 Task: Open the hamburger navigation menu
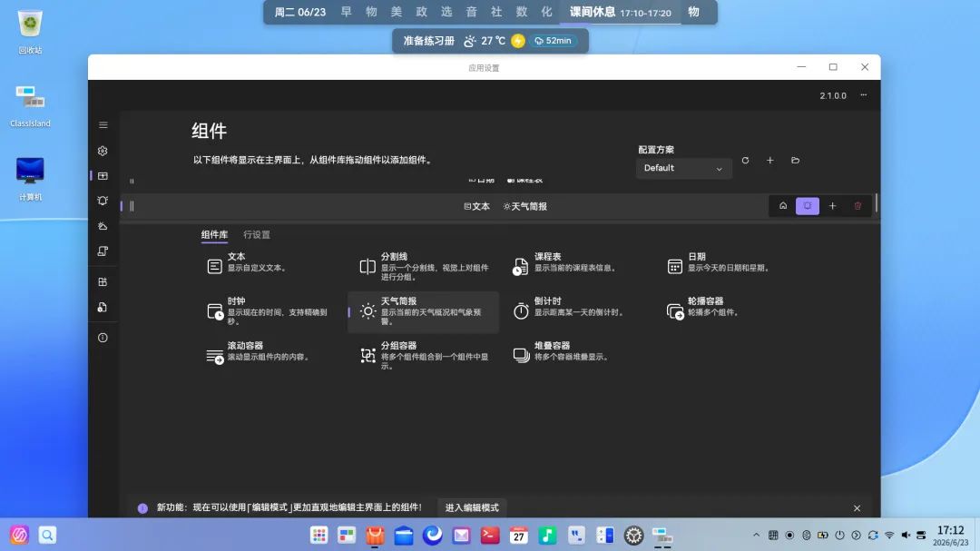[x=103, y=125]
